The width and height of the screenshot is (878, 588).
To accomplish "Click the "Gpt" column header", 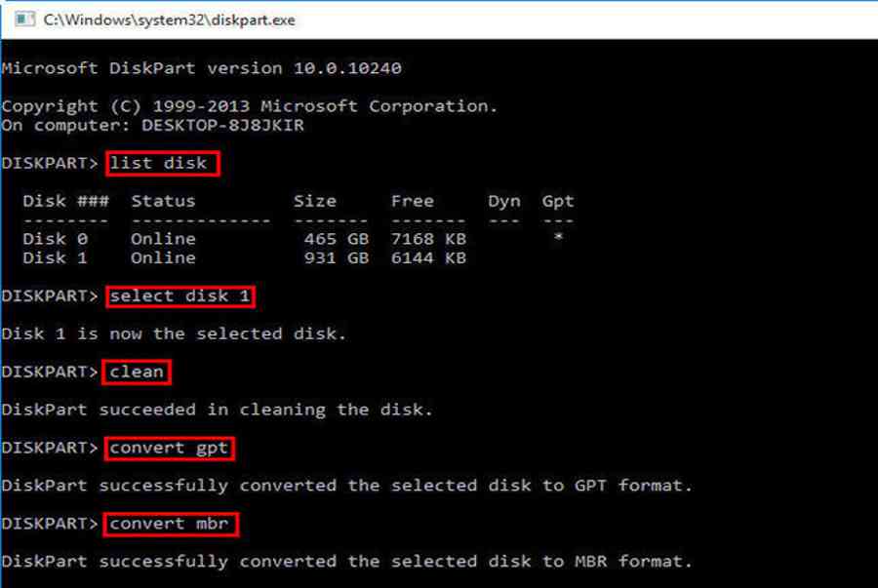I will [x=558, y=202].
